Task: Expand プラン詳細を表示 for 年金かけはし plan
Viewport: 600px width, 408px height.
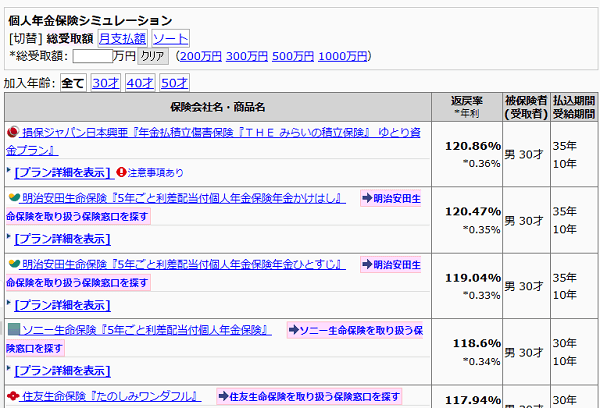Action: pyautogui.click(x=62, y=239)
